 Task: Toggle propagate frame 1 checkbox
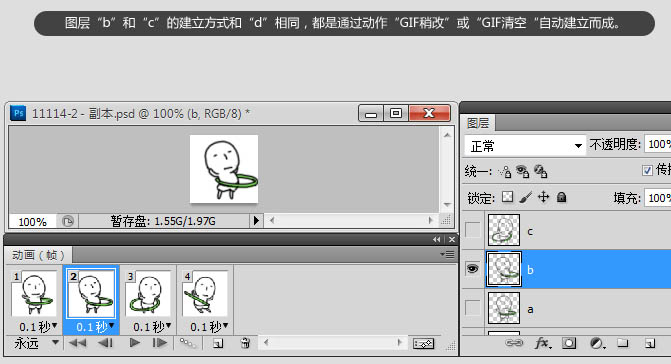pos(647,170)
